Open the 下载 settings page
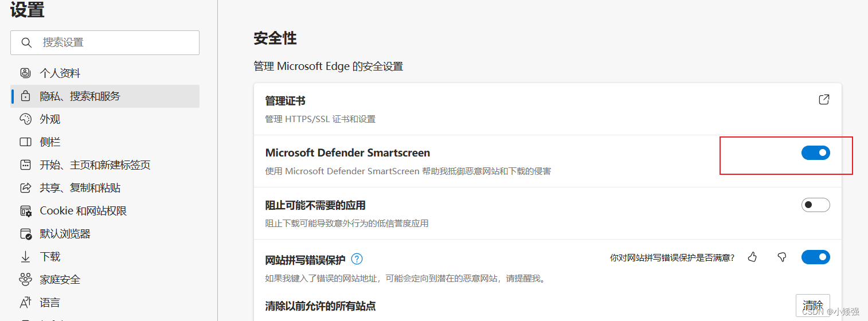 tap(105, 257)
